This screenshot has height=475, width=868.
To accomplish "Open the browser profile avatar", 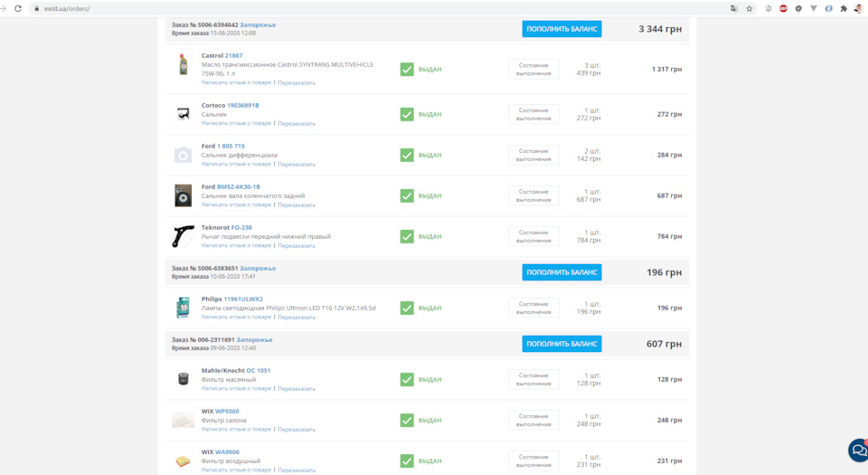I will click(x=859, y=8).
